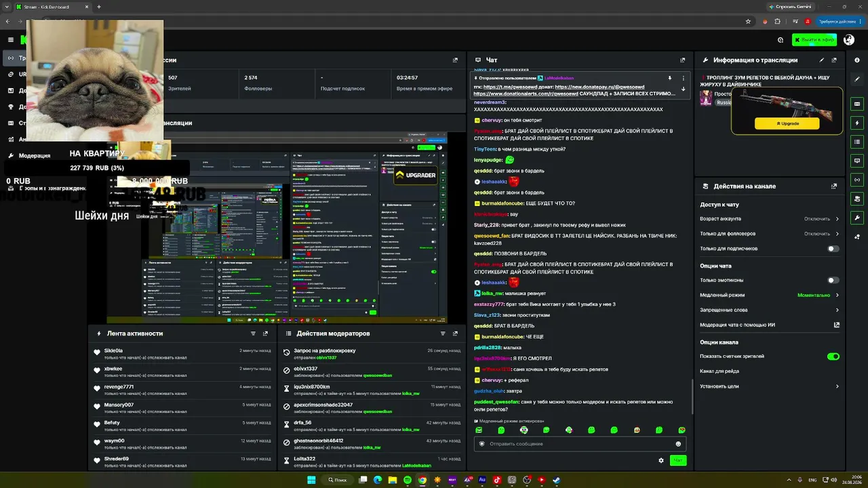Open Chrome from the taskbar
This screenshot has height=488, width=868.
pos(422,480)
